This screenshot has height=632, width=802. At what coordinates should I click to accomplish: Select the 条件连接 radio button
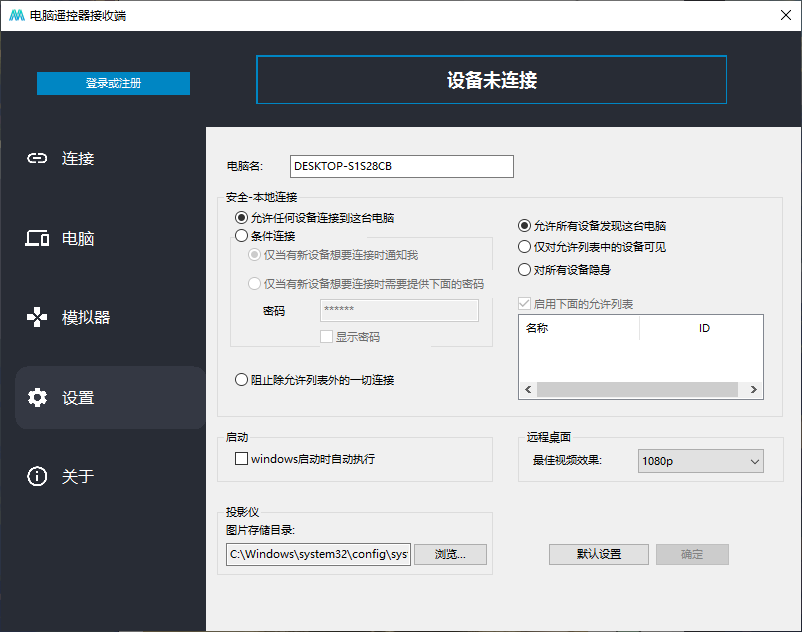click(x=241, y=236)
